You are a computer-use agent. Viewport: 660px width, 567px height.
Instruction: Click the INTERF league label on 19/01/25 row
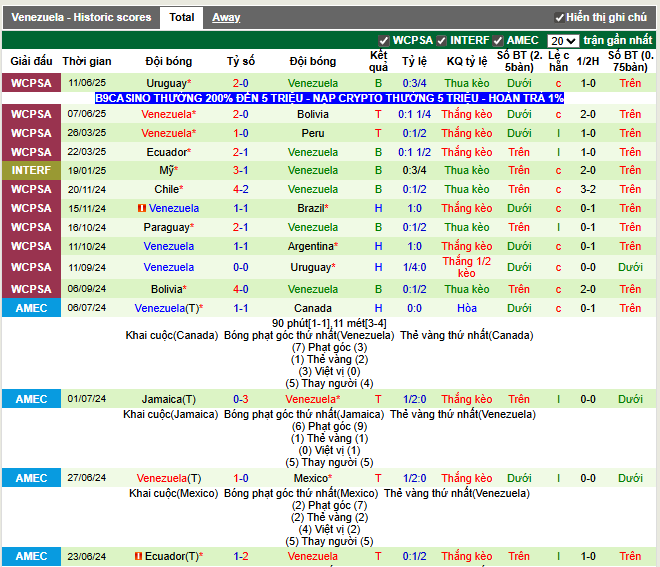[x=31, y=170]
